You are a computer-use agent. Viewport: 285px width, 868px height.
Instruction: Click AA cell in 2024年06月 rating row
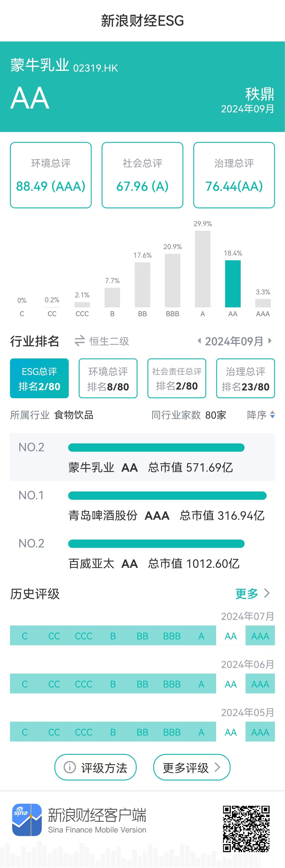231,684
